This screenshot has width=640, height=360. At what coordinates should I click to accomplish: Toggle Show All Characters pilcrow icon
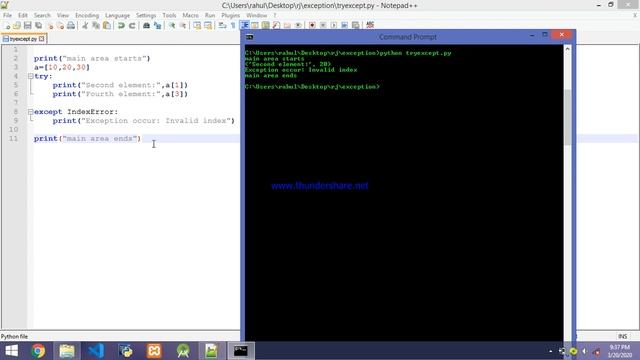pos(233,25)
